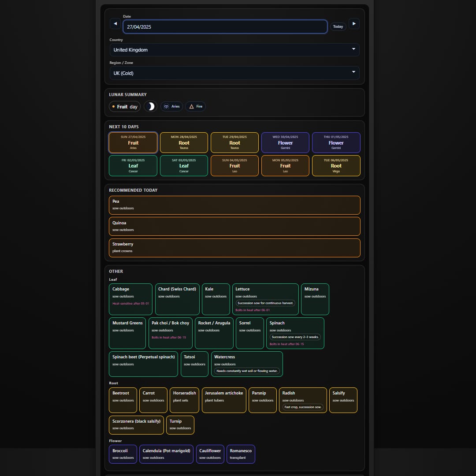Select the Calendula (Pot marigold) card

(167, 454)
